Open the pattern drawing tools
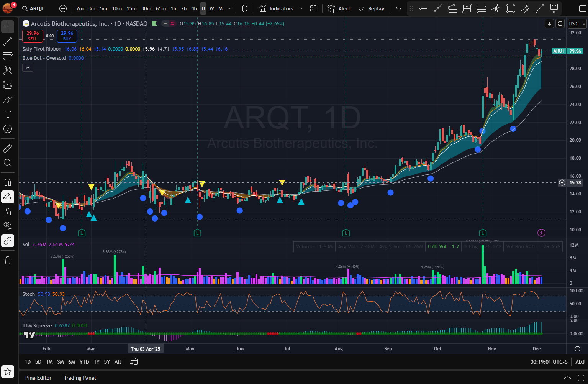The height and width of the screenshot is (384, 588). (8, 71)
